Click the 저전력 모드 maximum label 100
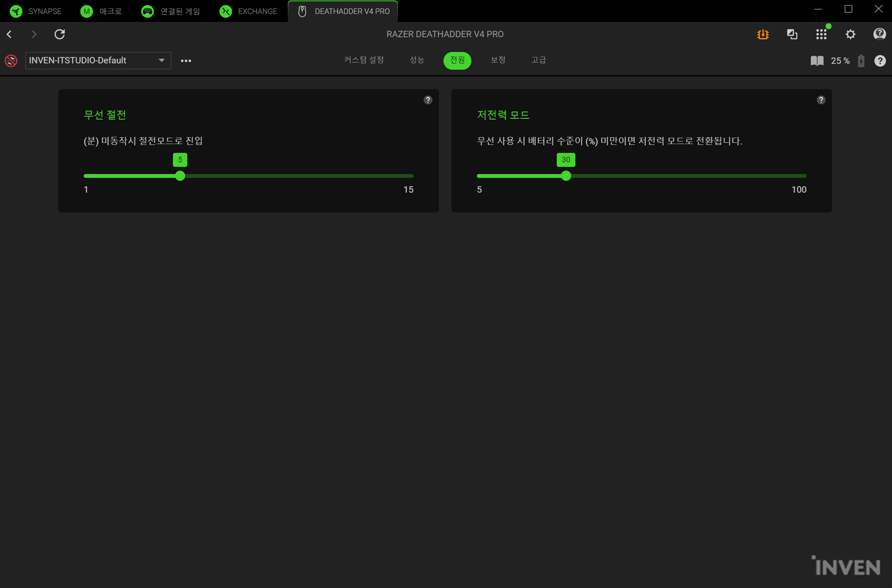 [799, 190]
